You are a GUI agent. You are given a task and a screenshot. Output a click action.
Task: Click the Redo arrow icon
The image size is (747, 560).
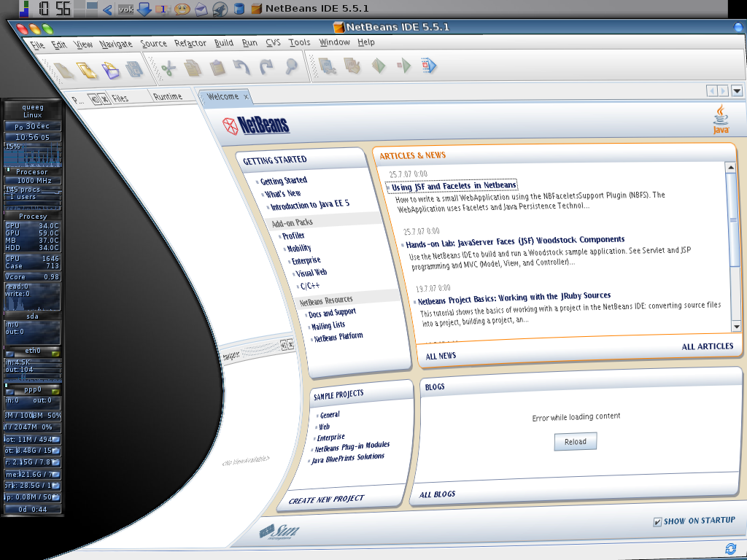click(266, 66)
